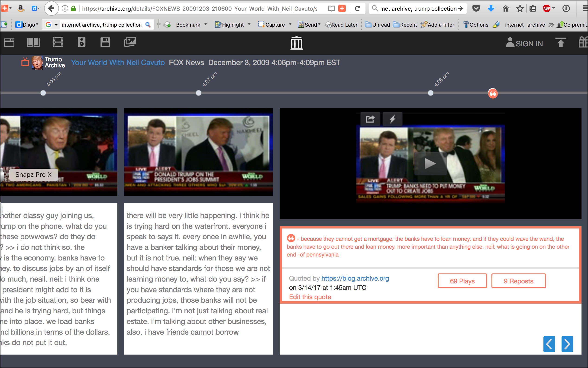588x368 pixels.
Task: Expand the Google search engine dropdown arrow
Action: [56, 25]
